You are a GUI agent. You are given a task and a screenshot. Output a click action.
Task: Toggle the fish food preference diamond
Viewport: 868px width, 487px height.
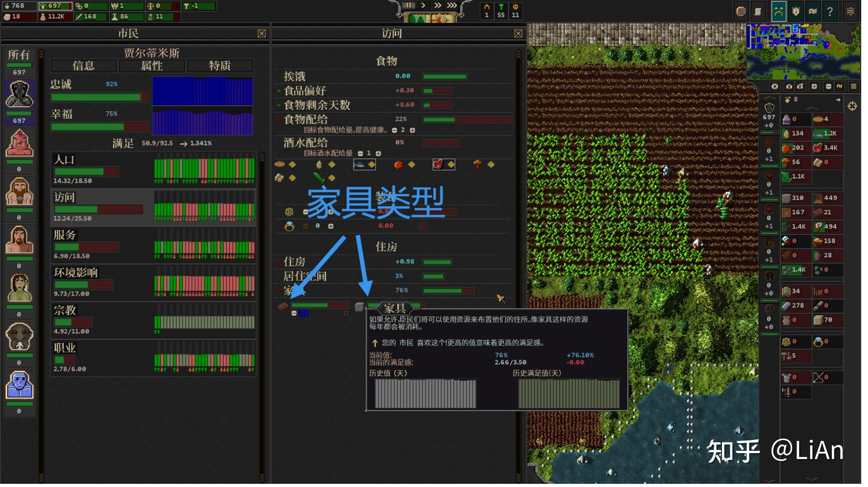click(372, 164)
